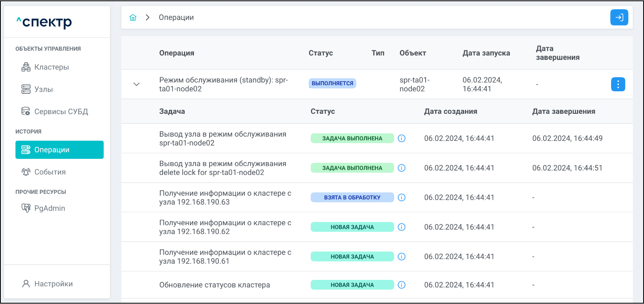
Task: Open События history page
Action: 50,172
